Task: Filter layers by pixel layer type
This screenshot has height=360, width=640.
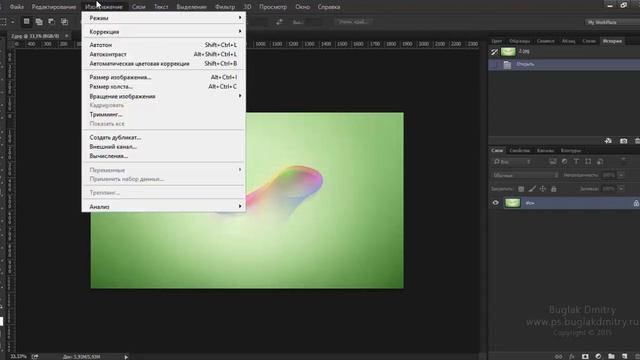Action: 553,162
